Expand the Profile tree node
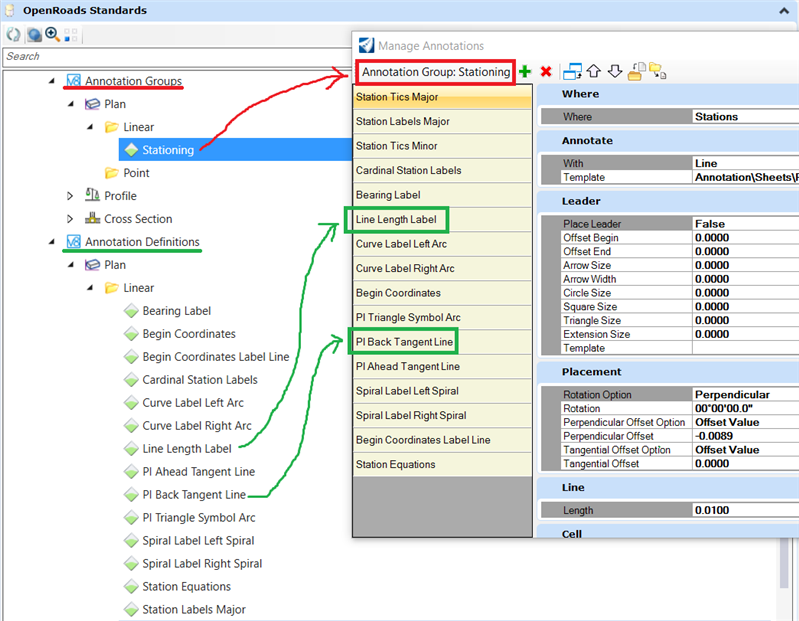This screenshot has height=621, width=799. pyautogui.click(x=70, y=196)
